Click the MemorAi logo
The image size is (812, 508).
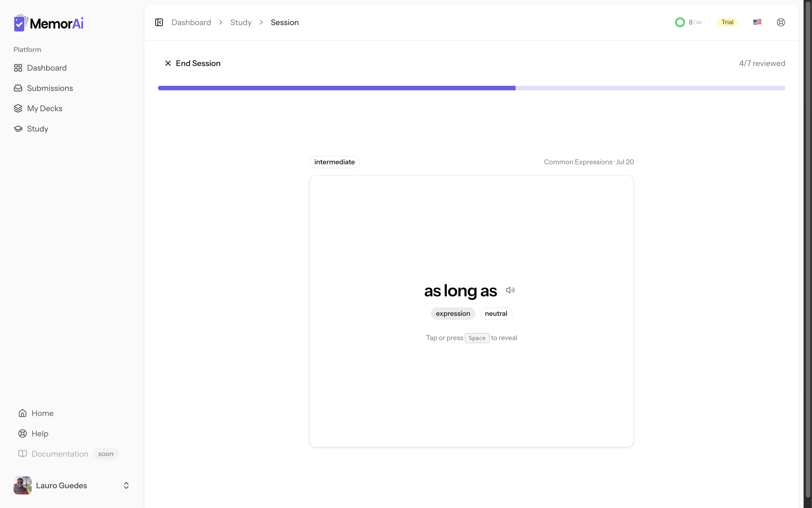(x=49, y=23)
